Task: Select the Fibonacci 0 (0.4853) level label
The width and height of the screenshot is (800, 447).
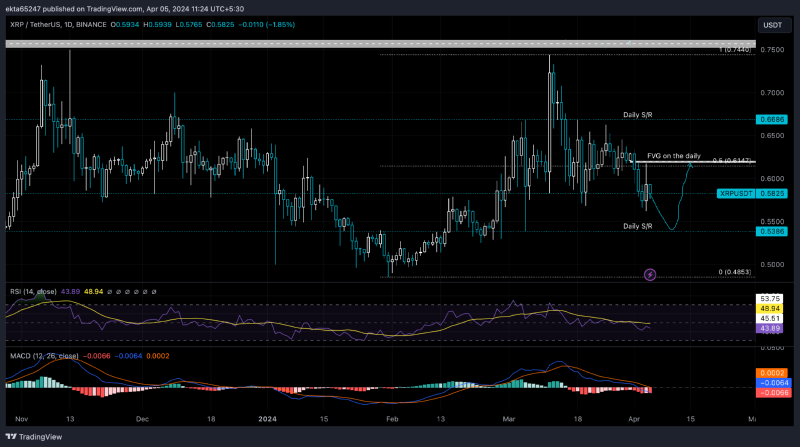Action: (x=735, y=272)
